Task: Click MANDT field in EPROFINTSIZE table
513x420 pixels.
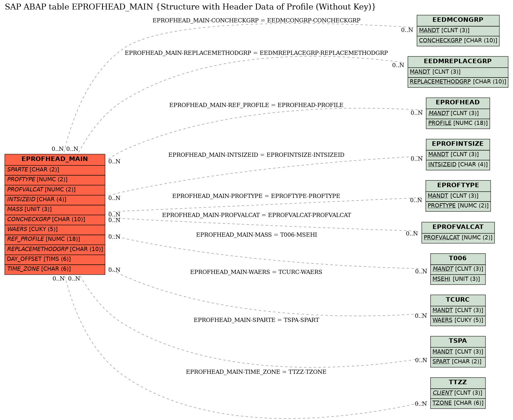Action: [x=458, y=155]
